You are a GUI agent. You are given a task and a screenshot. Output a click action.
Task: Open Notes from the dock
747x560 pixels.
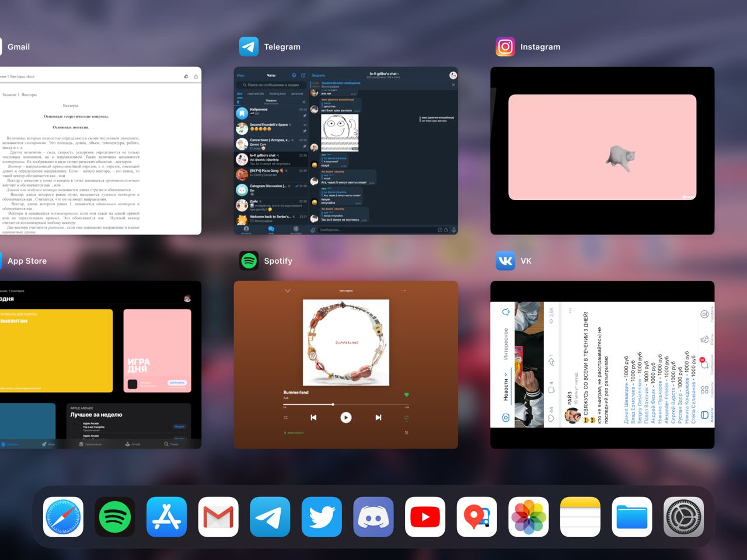[x=580, y=517]
